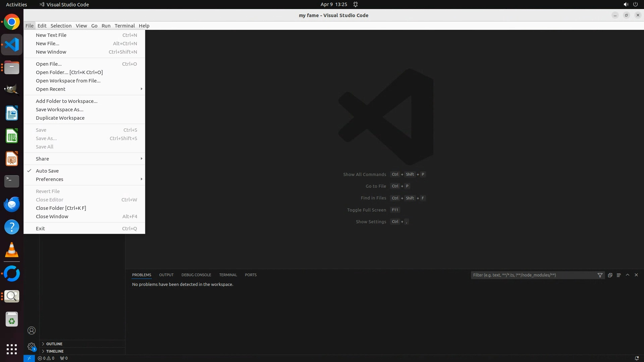Click the Collapse All icon in panel

click(610, 275)
